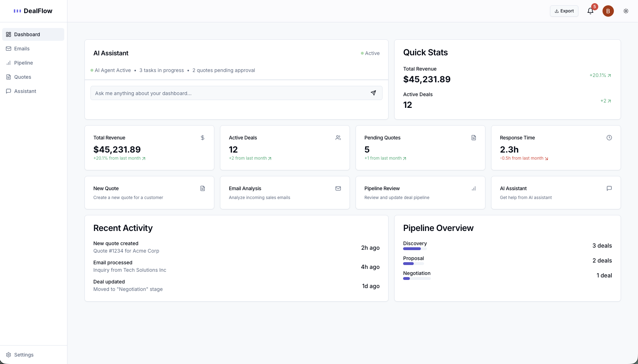Viewport: 638px width, 364px height.
Task: Open the Assistant section from sidebar
Action: pos(25,91)
